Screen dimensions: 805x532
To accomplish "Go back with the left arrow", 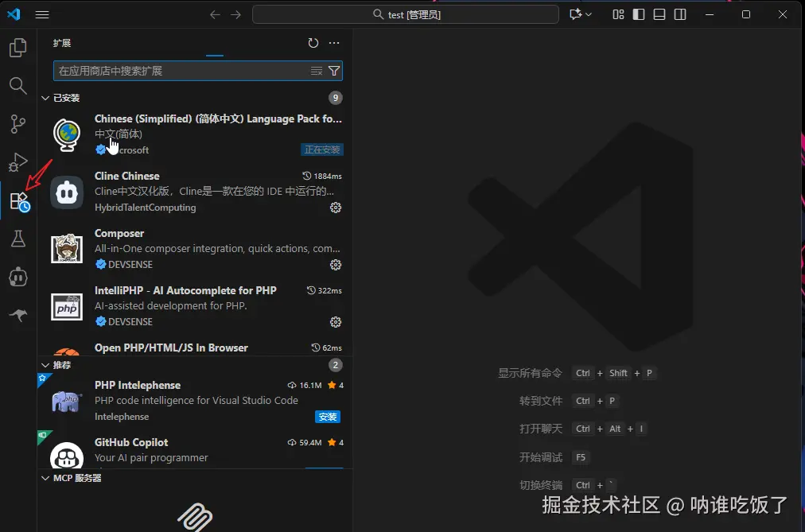I will point(215,14).
